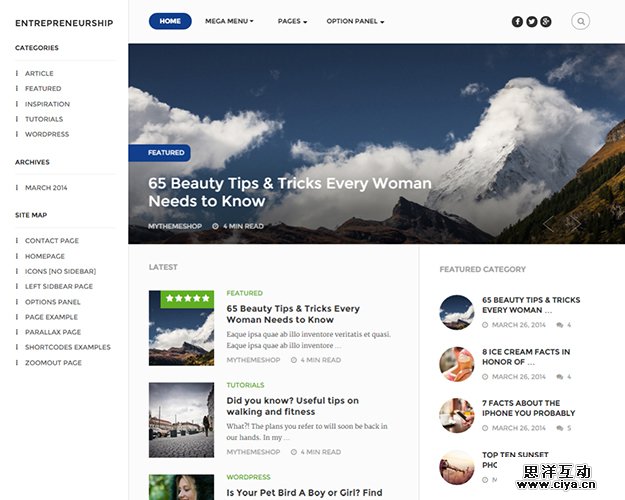Image resolution: width=625 pixels, height=500 pixels.
Task: Open round thumbnail for 65 Beauty Tips
Action: pyautogui.click(x=457, y=312)
